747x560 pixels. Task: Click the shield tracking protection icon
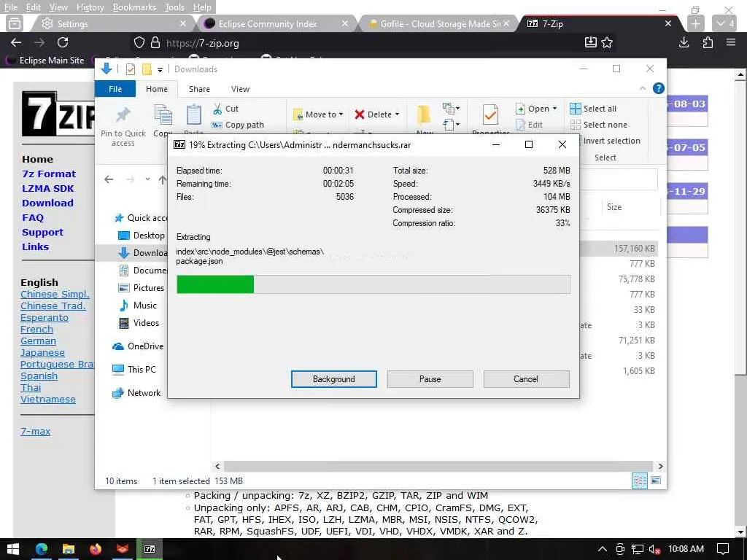click(139, 43)
